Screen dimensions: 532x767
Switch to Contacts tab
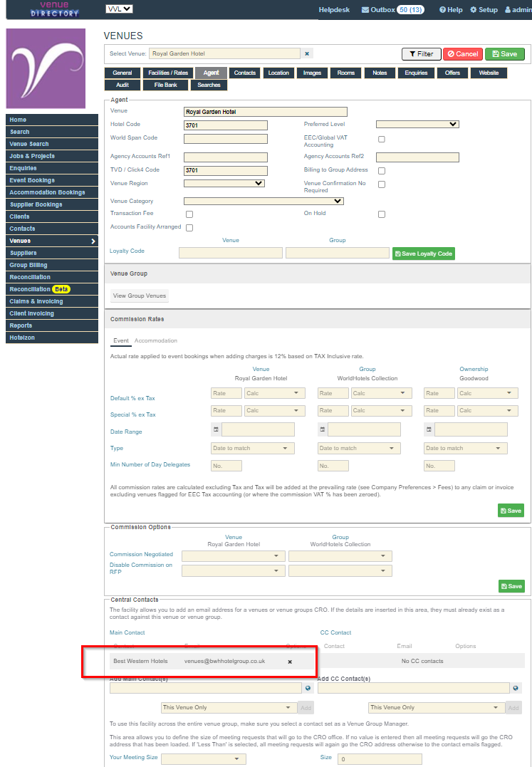[244, 73]
